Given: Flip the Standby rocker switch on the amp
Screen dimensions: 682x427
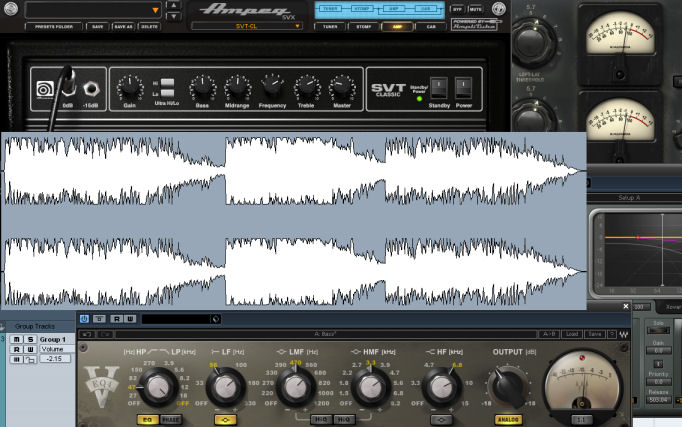Looking at the screenshot, I should pos(438,88).
